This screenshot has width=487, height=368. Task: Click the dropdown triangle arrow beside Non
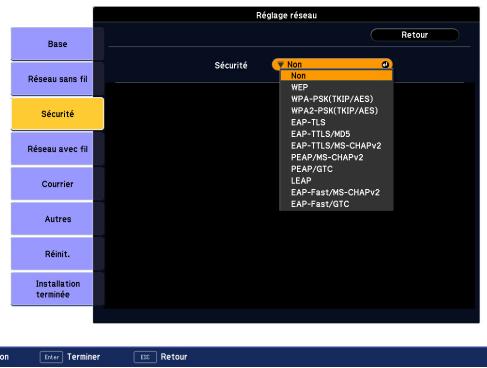coord(281,64)
